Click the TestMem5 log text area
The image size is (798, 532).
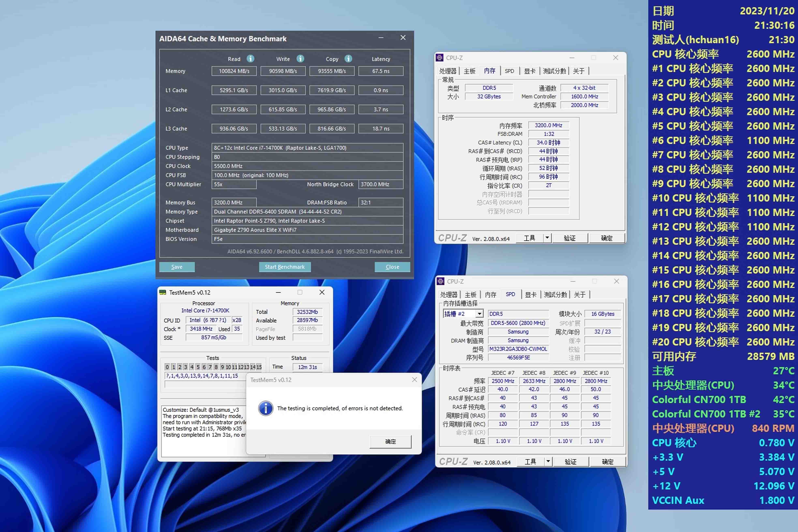click(x=204, y=431)
